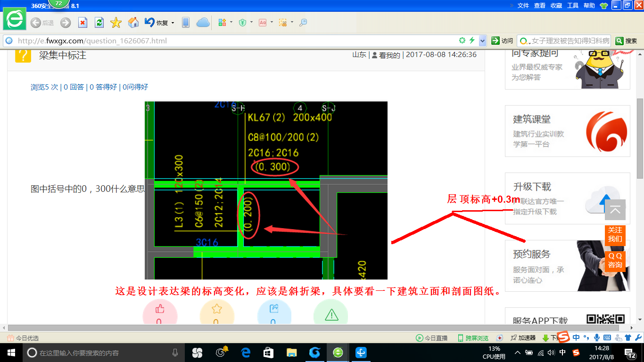Click the vertical page scrollbar

pos(640,138)
